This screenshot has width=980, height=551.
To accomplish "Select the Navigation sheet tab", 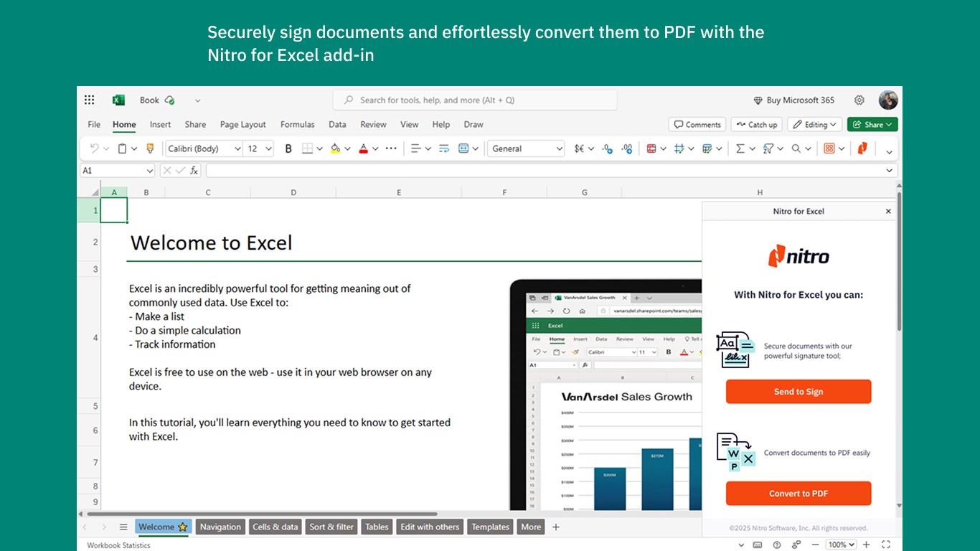I will click(x=220, y=527).
